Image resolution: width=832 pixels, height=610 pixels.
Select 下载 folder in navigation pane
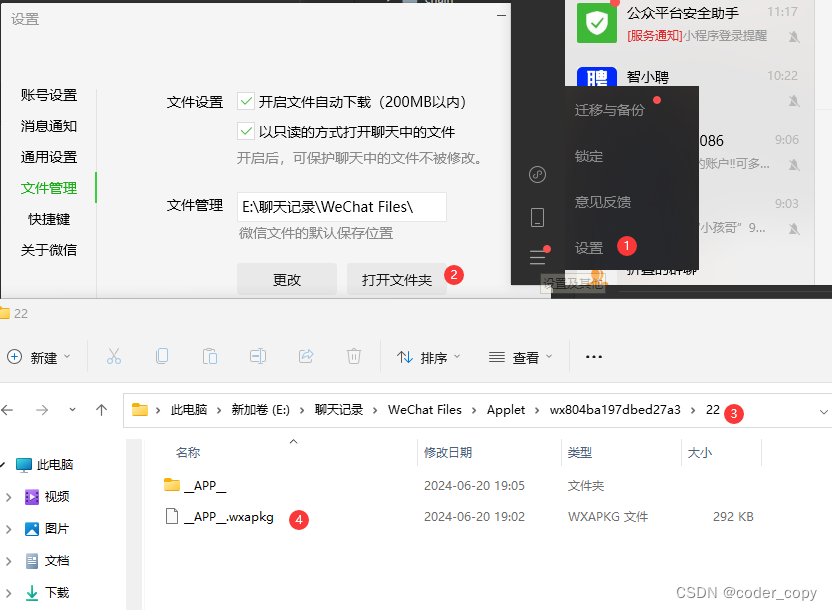pyautogui.click(x=47, y=592)
